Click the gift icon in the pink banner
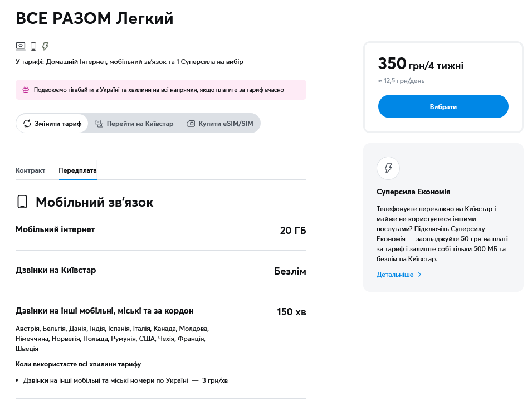This screenshot has width=532, height=401. 26,90
